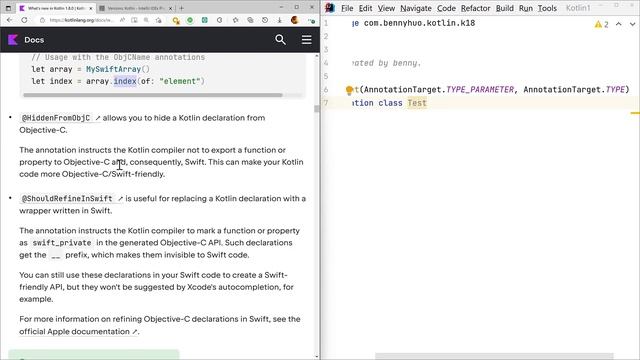Reload the browser page
This screenshot has height=360, width=640.
[24, 20]
